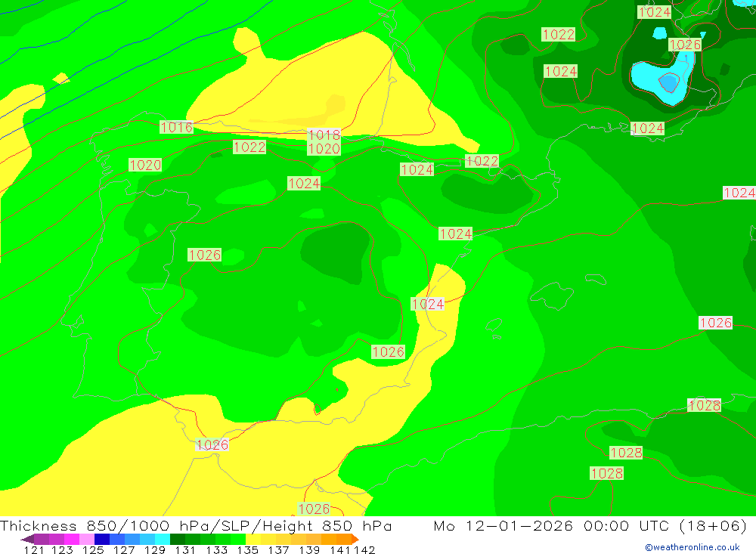Viewport: 756px width, 554px height.
Task: Select the brightest green legend swatch before 135
Action: point(238,539)
